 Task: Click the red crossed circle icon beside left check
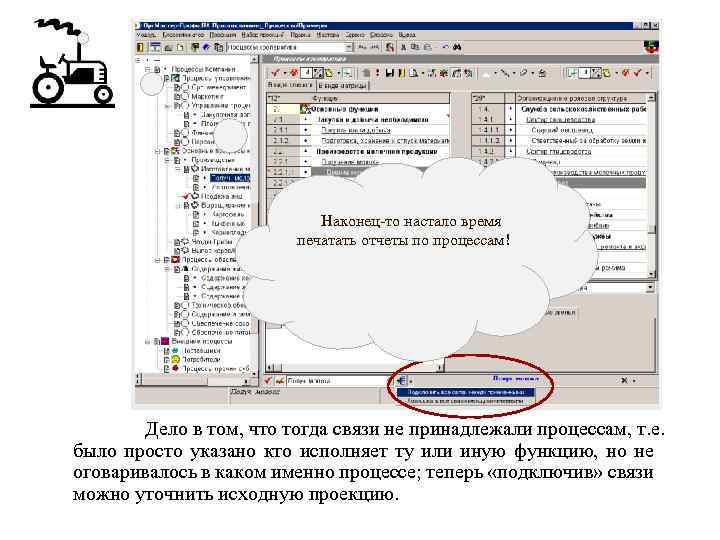[x=294, y=73]
